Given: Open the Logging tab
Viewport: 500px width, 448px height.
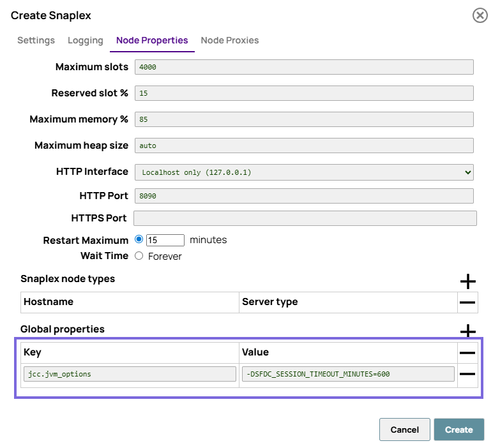Looking at the screenshot, I should tap(86, 40).
